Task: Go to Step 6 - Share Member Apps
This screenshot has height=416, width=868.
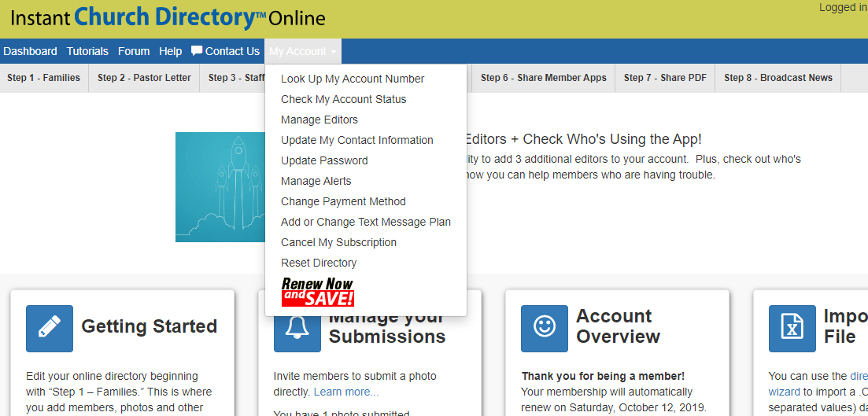Action: pyautogui.click(x=543, y=78)
